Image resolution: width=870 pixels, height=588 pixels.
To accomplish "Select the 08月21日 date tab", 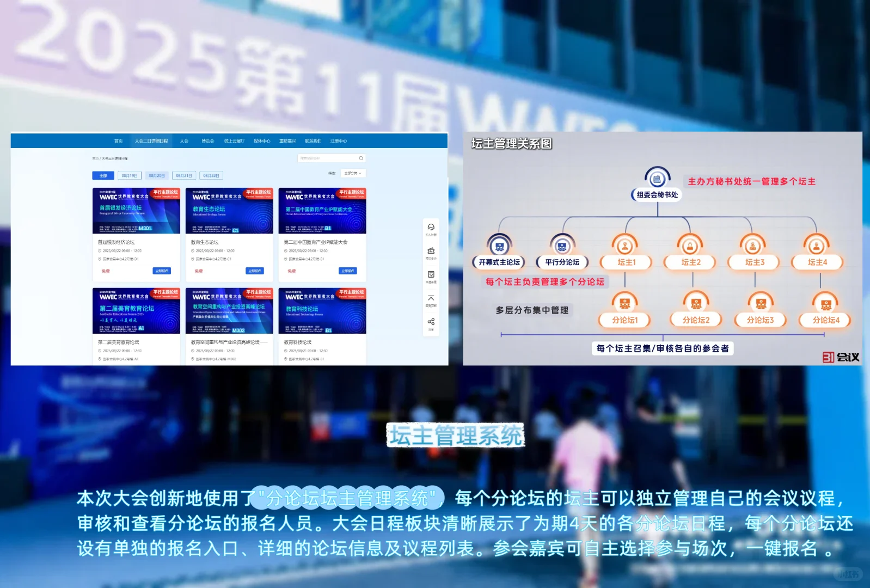I will point(184,176).
